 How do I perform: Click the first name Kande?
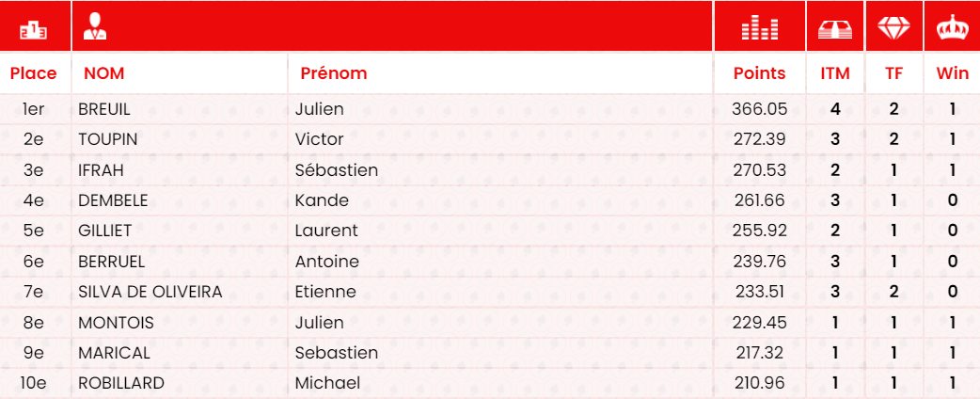tap(322, 200)
